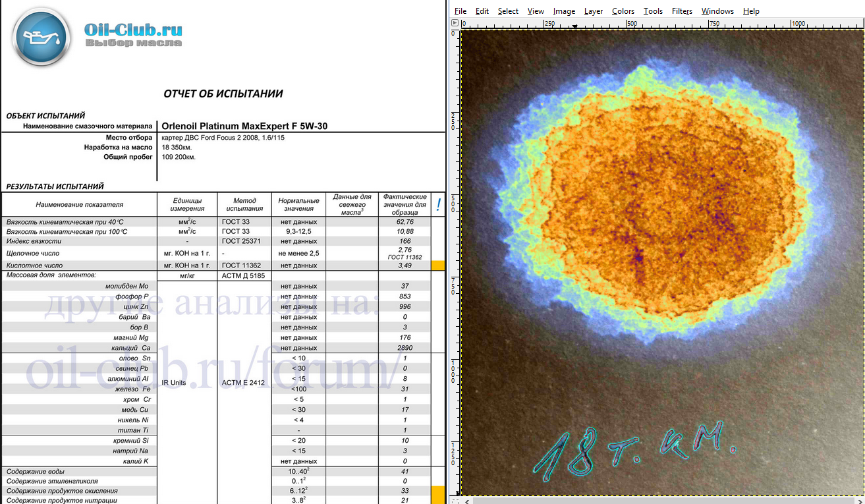Open the Tools menu in GIMP
This screenshot has width=865, height=504.
(x=653, y=11)
